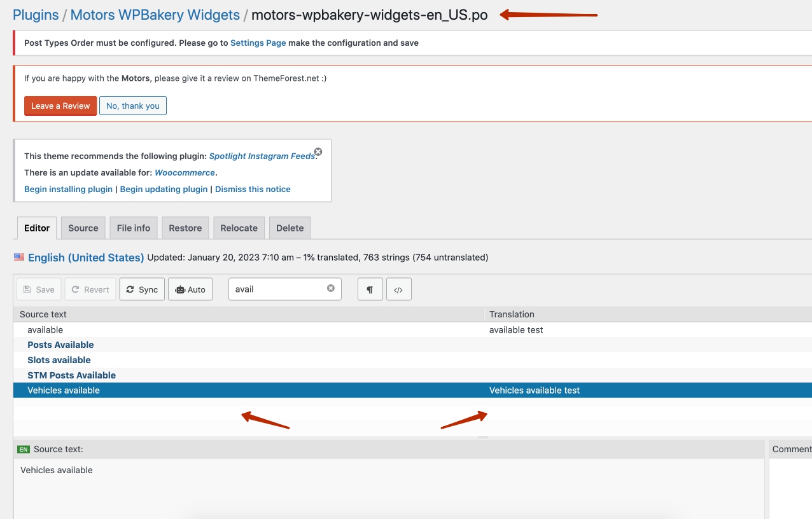Open the File info tab
The width and height of the screenshot is (812, 519).
click(134, 228)
